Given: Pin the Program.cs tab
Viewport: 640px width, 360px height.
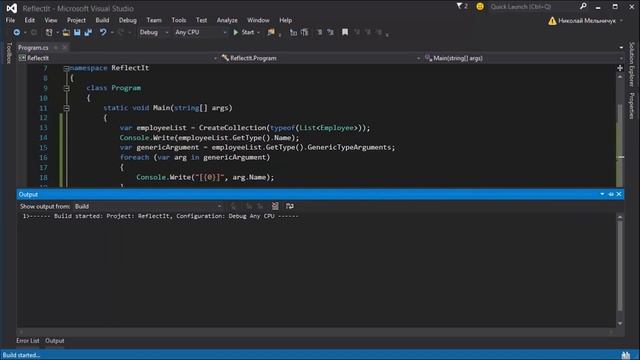Looking at the screenshot, I should click(56, 48).
